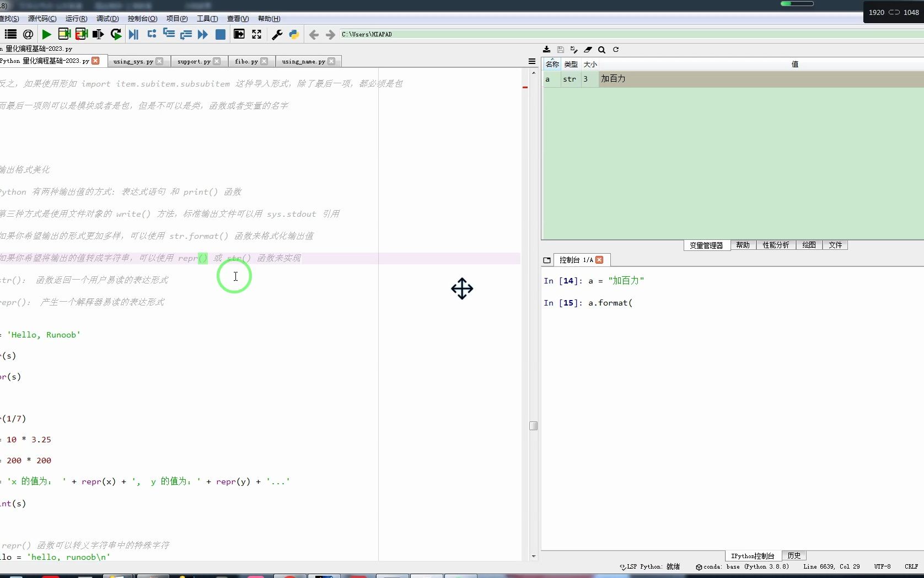Close the 控制台 1/A console tab
This screenshot has width=924, height=578.
click(x=599, y=260)
